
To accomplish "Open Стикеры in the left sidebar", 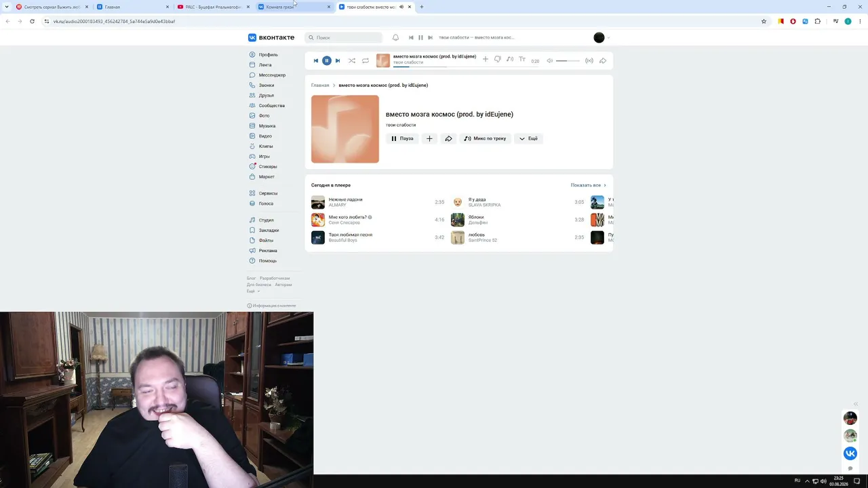I will [268, 167].
